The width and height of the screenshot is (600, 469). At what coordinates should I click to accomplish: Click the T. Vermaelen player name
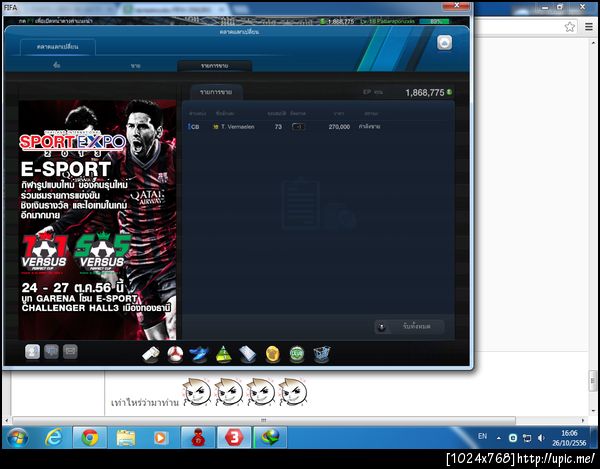tap(237, 127)
